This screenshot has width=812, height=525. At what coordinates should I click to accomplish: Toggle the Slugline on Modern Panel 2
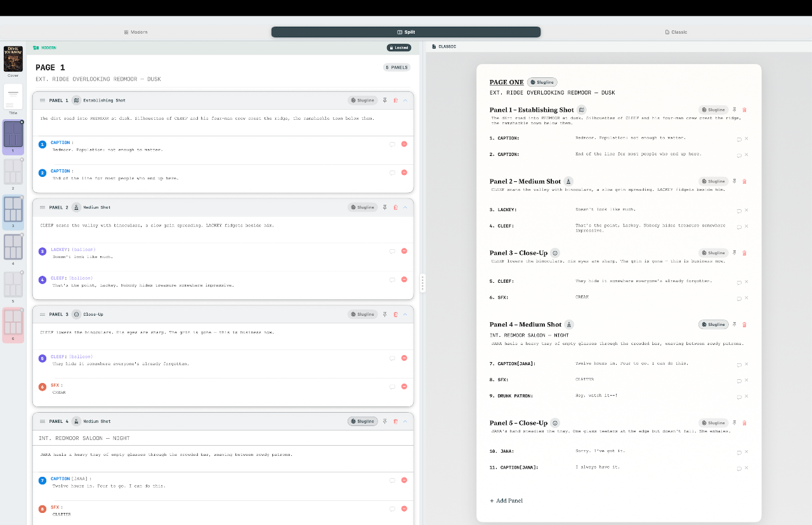(363, 207)
